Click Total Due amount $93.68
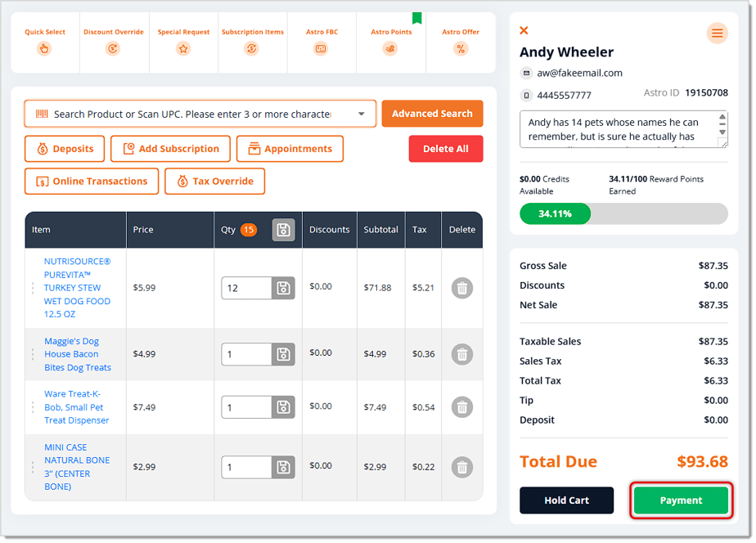 703,461
